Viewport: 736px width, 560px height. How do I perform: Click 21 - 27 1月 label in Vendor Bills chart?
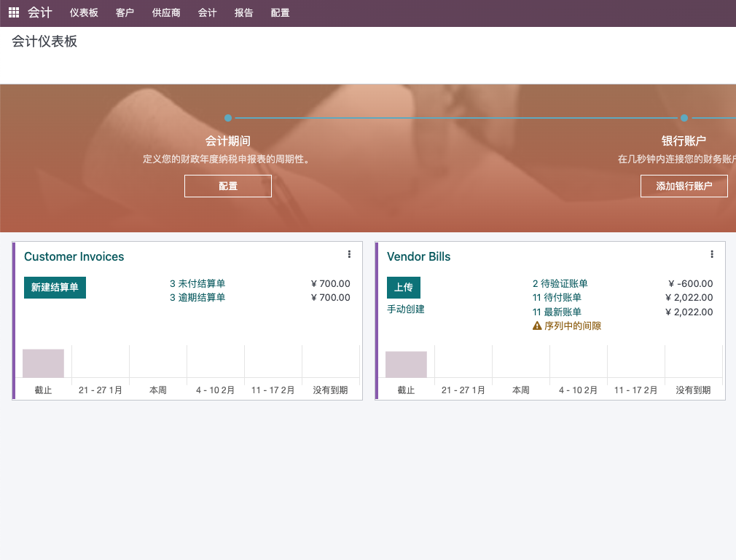point(463,390)
